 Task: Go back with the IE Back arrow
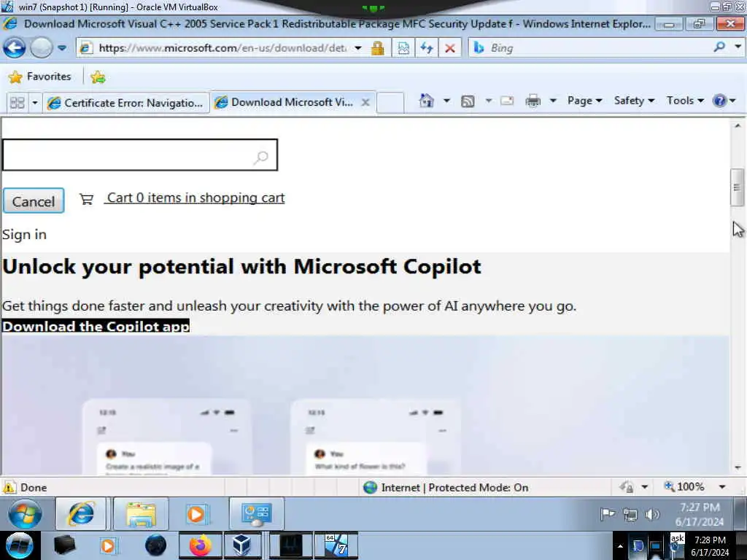15,47
